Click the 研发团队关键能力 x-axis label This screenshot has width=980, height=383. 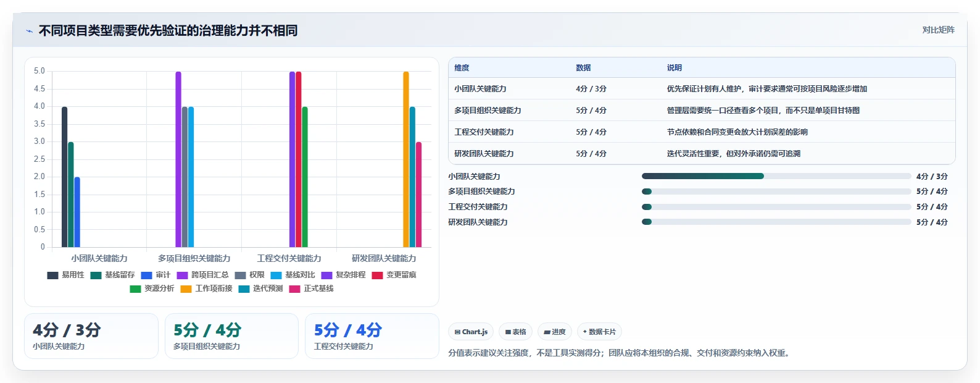[x=384, y=258]
